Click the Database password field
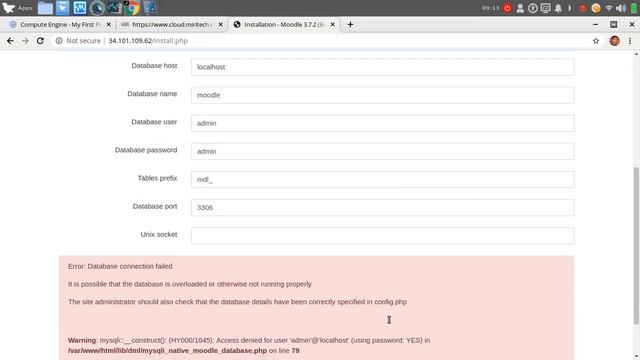Viewport: 640px width, 360px height. pos(382,151)
